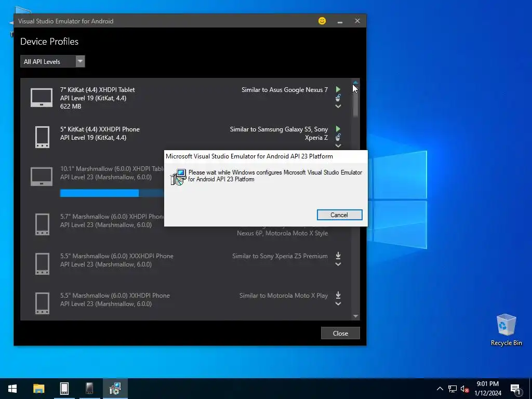Open the Windows Start menu
Screen dimensions: 532x399
tap(12, 389)
